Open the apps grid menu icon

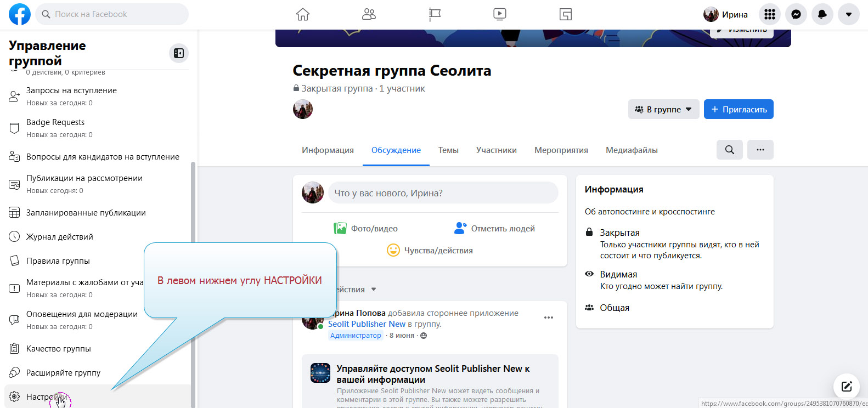point(770,14)
